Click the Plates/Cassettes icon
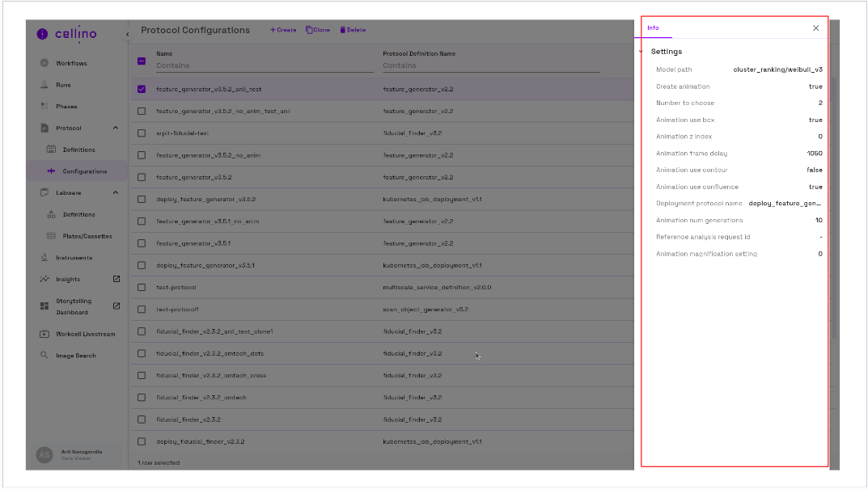The width and height of the screenshot is (868, 489). coord(52,236)
